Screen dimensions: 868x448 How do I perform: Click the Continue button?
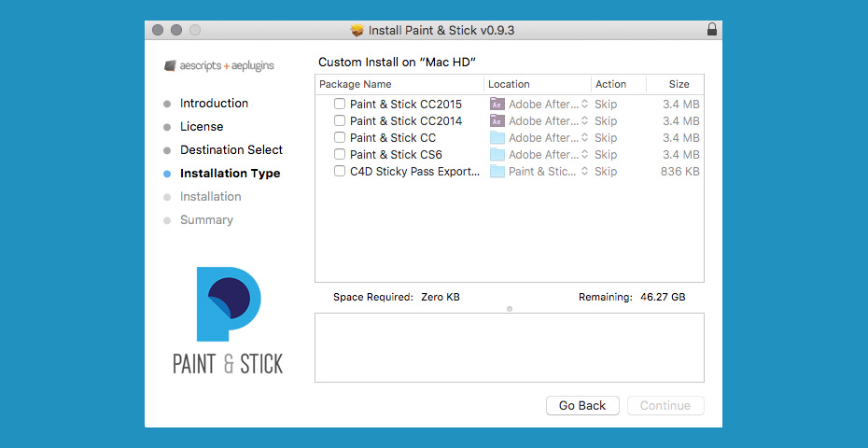pyautogui.click(x=665, y=405)
